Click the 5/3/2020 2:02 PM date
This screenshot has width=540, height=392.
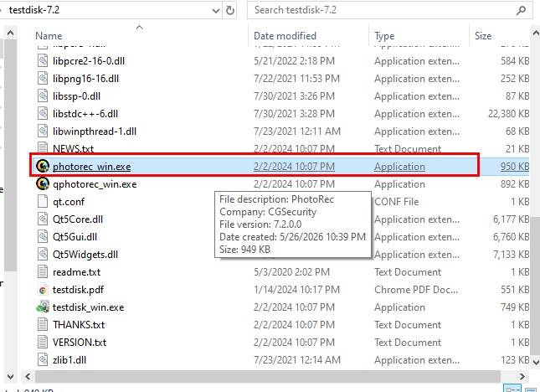pyautogui.click(x=291, y=272)
